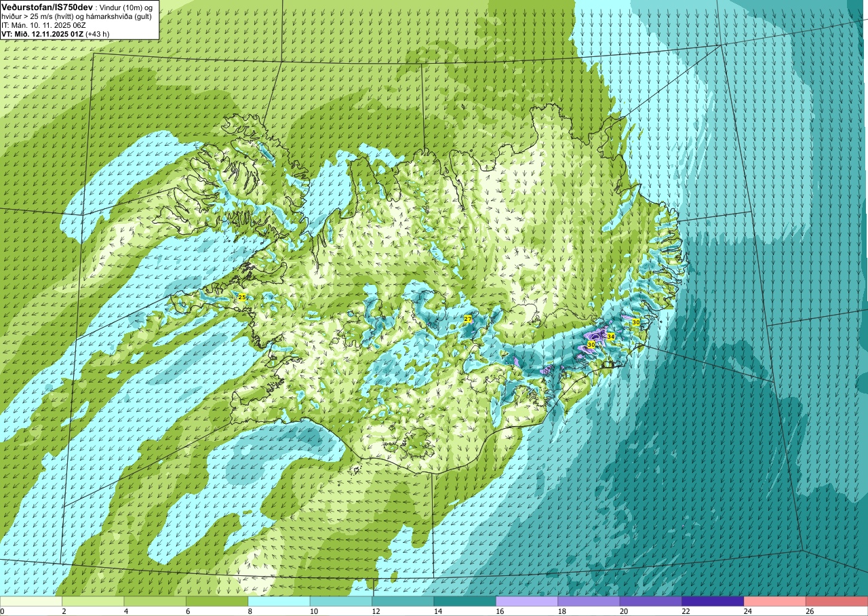Viewport: 868px width, 616px height.
Task: Click the 16–18 m/s light lavender legend swatch
Action: 527,602
